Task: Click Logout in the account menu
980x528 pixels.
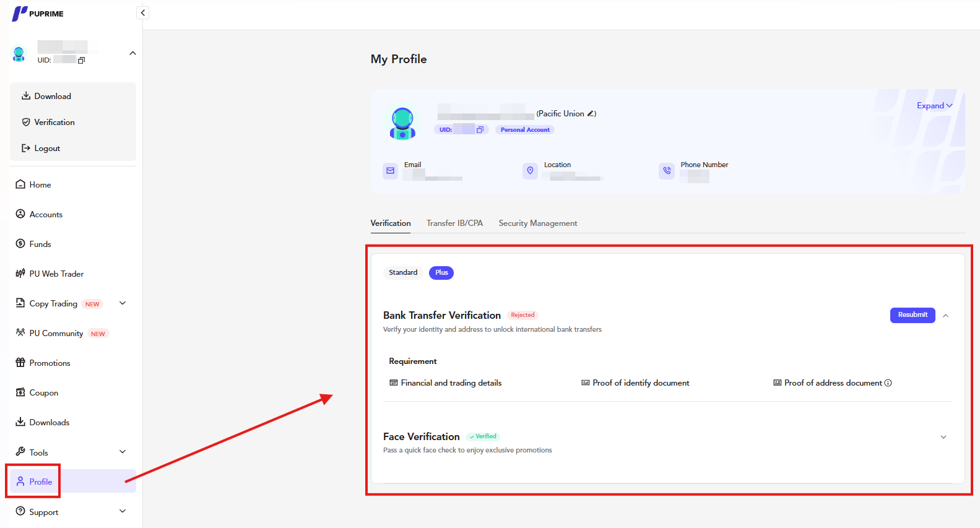Action: (47, 148)
